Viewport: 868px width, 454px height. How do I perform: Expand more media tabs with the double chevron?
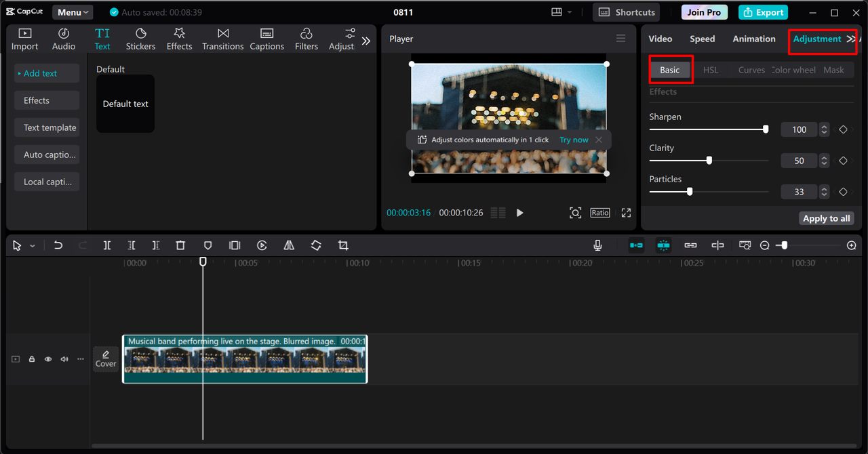[366, 41]
